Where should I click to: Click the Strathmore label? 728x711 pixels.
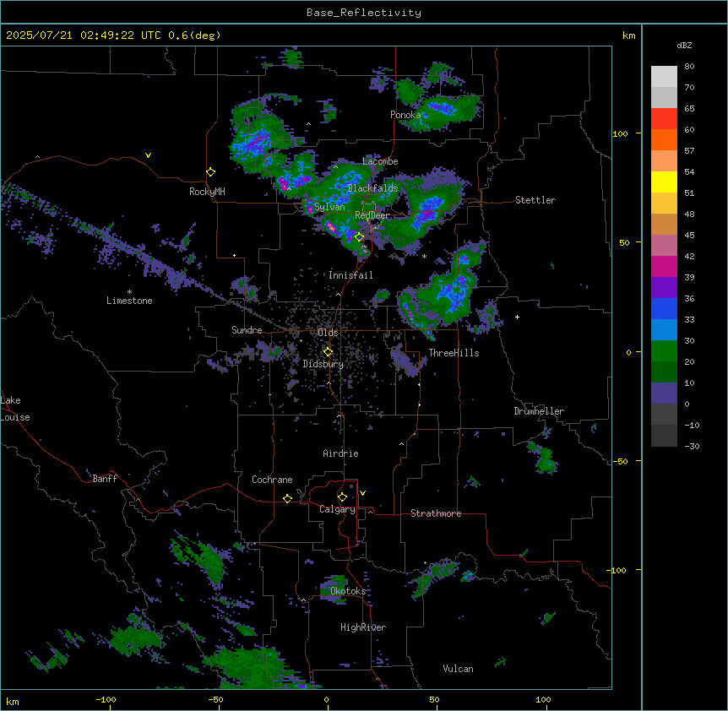[x=436, y=513]
